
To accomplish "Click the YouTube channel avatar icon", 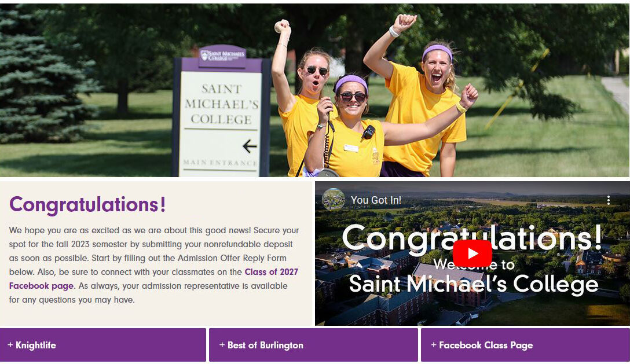I will 333,200.
